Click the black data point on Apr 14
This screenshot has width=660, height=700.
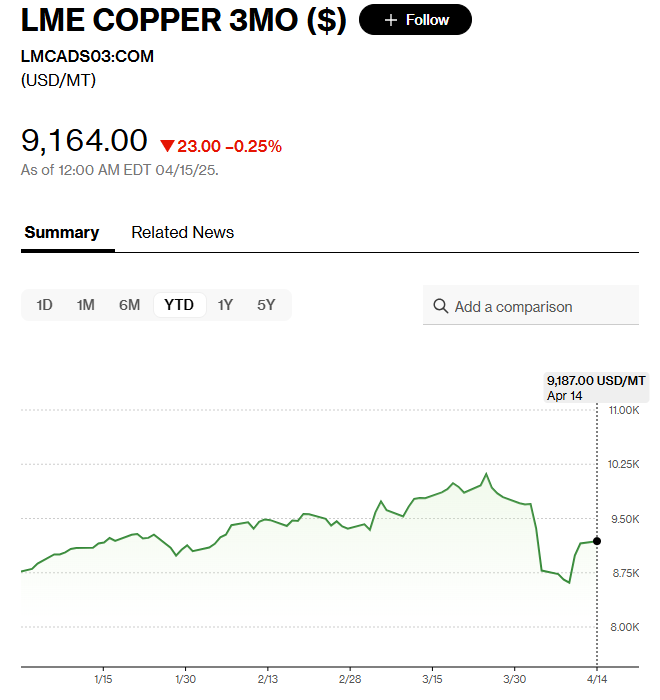[597, 541]
